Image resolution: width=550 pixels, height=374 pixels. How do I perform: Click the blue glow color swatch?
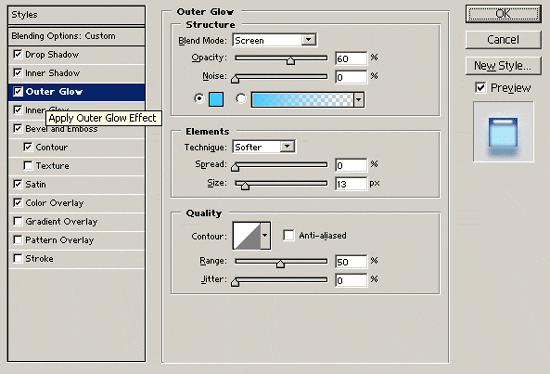[216, 100]
